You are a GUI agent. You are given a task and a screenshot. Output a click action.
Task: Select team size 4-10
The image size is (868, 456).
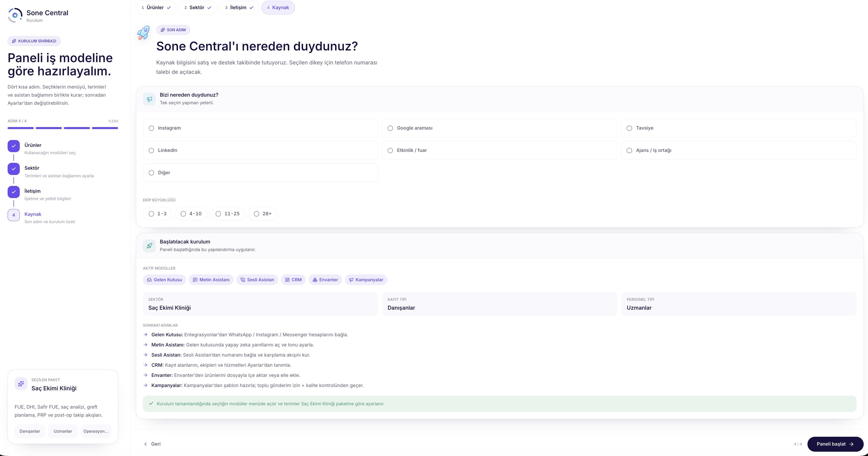191,214
